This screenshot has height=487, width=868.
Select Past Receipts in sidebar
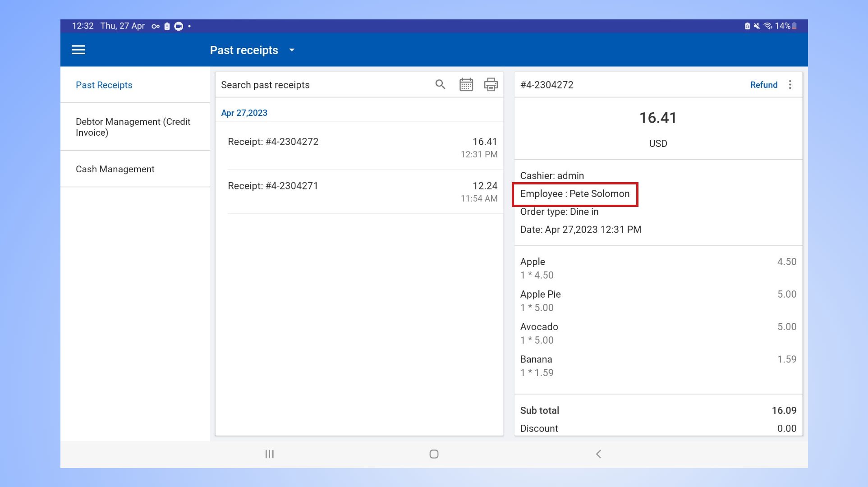(x=104, y=85)
